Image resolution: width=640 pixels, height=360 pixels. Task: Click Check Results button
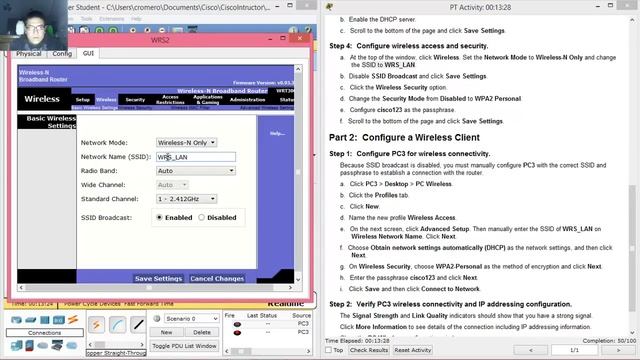tap(369, 350)
